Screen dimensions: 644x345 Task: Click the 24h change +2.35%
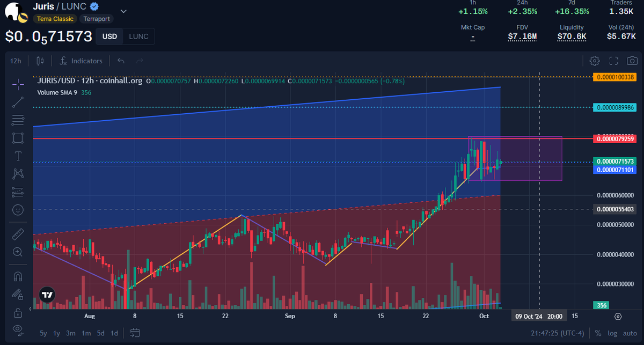click(x=522, y=11)
